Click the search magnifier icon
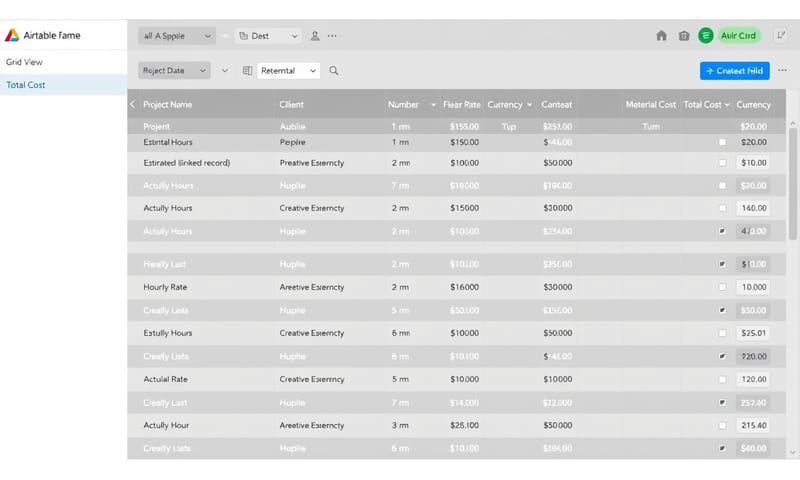Image resolution: width=800 pixels, height=480 pixels. click(x=334, y=71)
